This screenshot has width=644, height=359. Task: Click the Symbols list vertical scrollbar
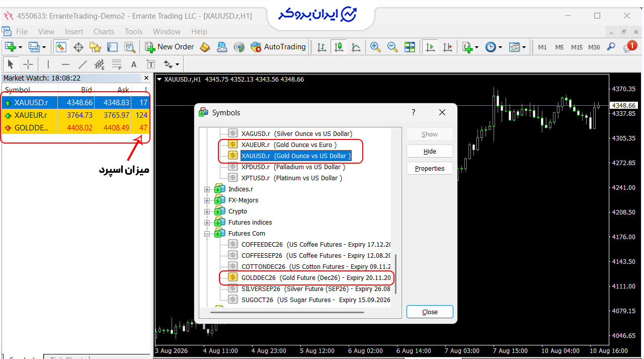click(396, 273)
